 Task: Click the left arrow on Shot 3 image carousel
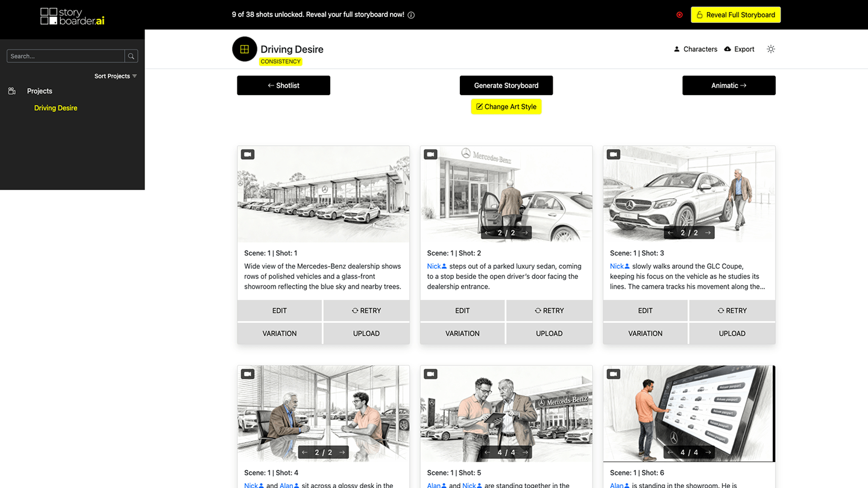(671, 233)
